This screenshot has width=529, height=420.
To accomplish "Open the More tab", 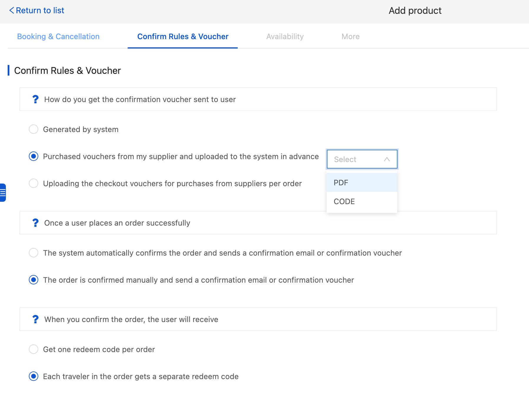I will [x=350, y=36].
